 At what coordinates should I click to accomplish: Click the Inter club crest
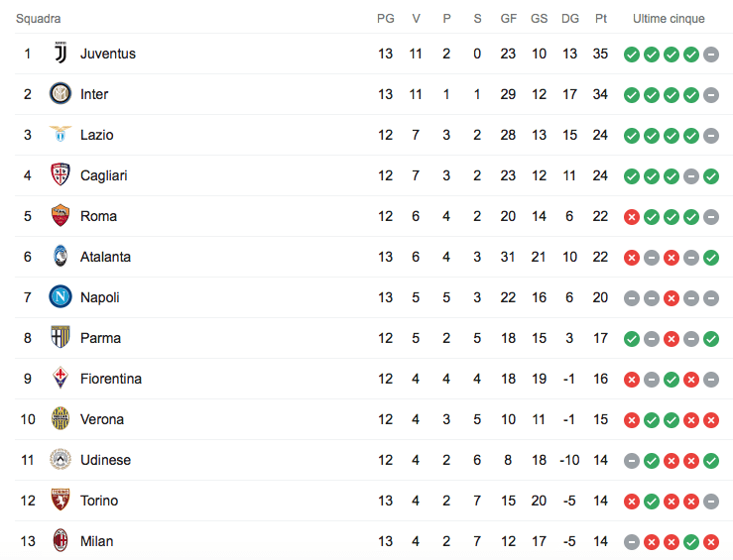pos(61,94)
